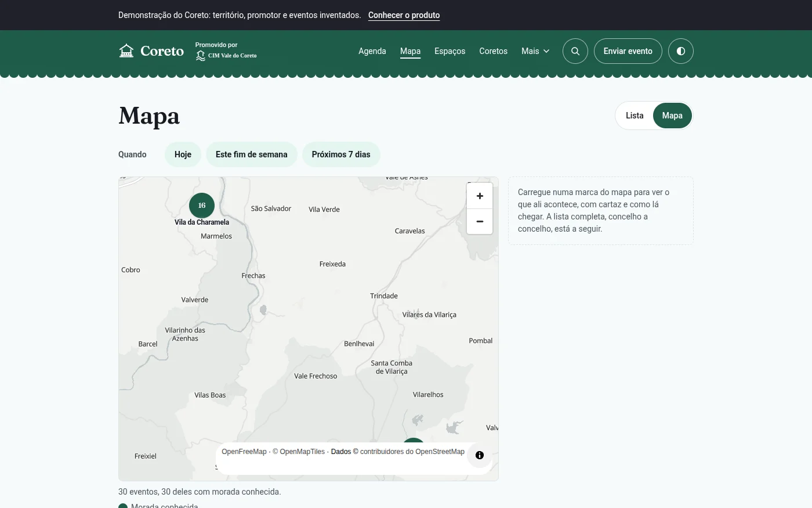Click the São Salvador map label

coord(271,208)
